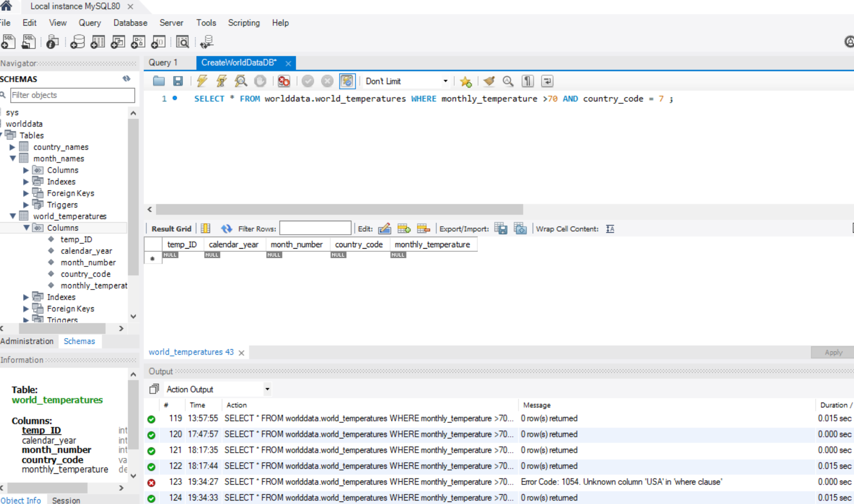
Task: Execute the query with lightning bolt icon
Action: [x=202, y=81]
